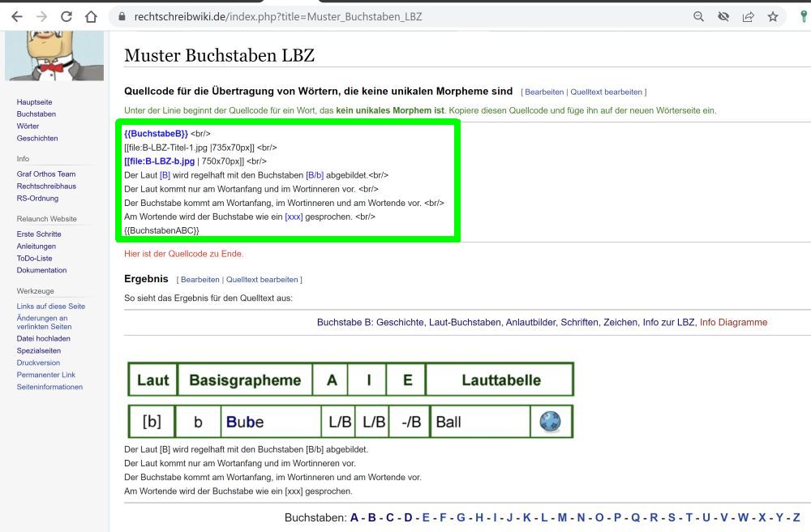The height and width of the screenshot is (532, 811).
Task: Click the browser back arrow
Action: point(16,16)
